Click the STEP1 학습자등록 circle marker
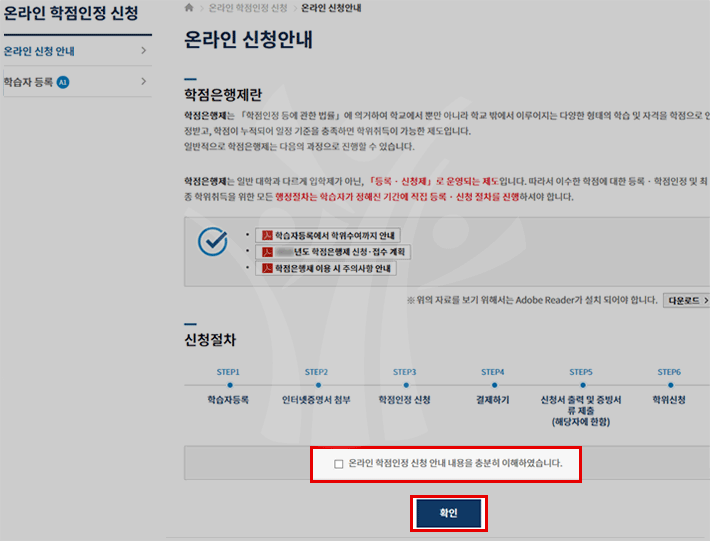This screenshot has width=710, height=541. tap(228, 383)
